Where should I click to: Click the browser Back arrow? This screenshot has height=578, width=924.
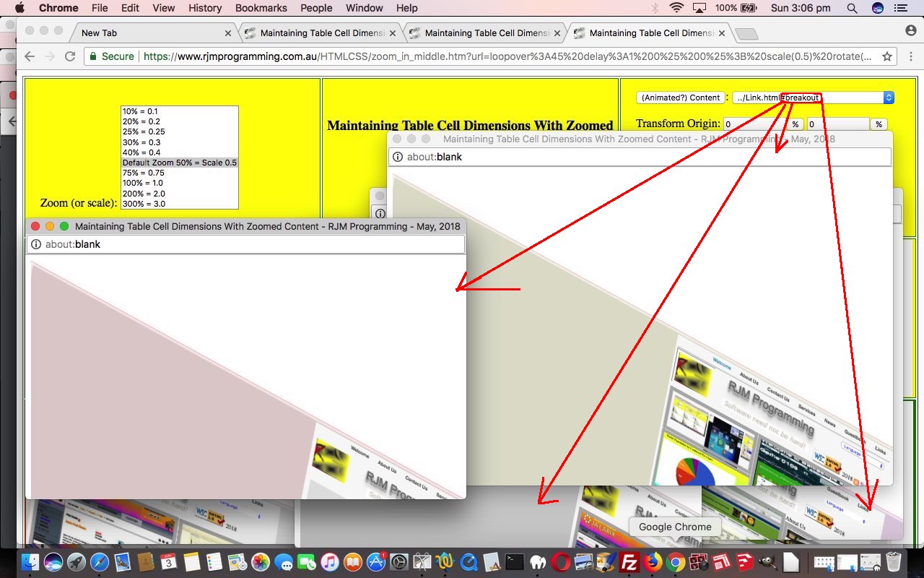(30, 56)
